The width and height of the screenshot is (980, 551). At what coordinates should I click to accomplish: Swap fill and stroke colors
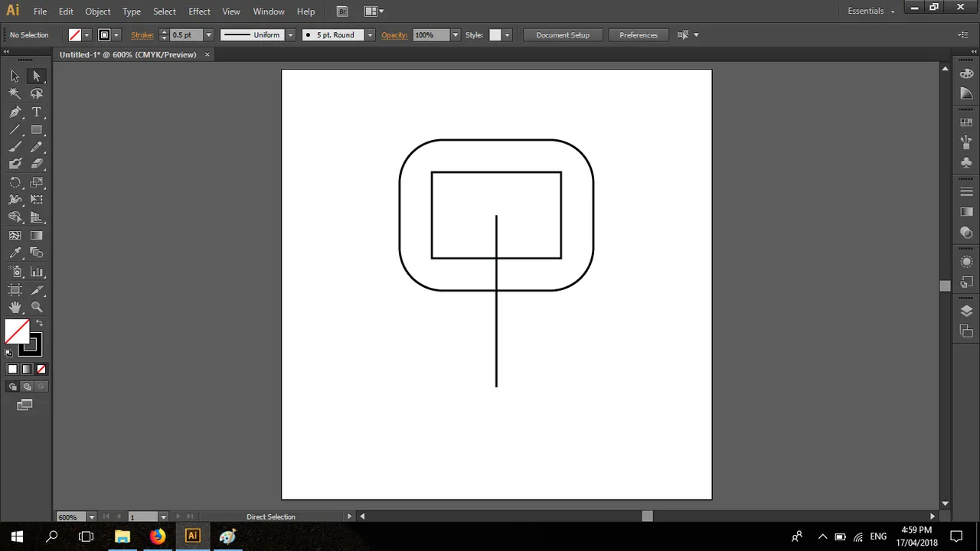[39, 323]
